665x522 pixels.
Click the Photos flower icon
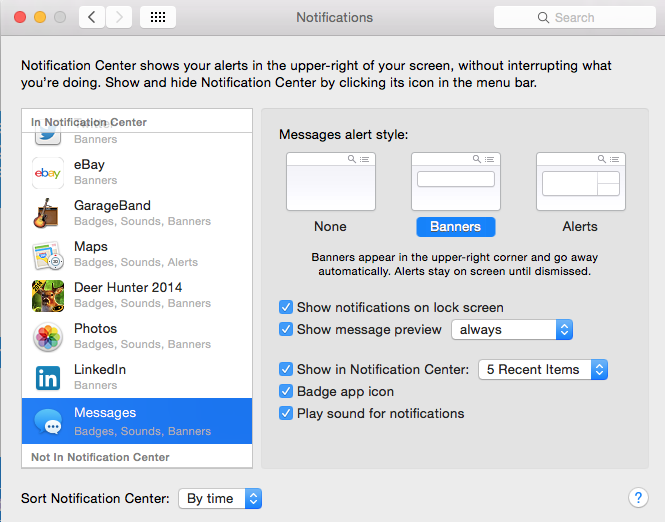pos(48,337)
